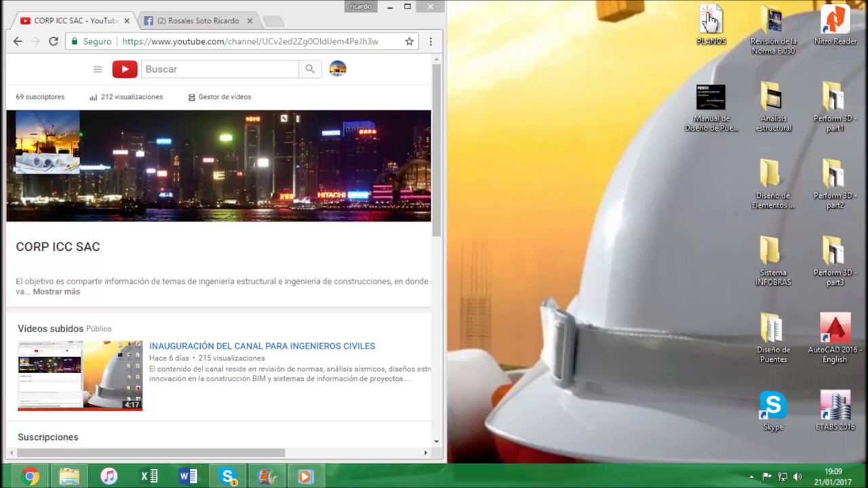Open the taskbar clock and date
The image size is (868, 488).
[x=833, y=476]
